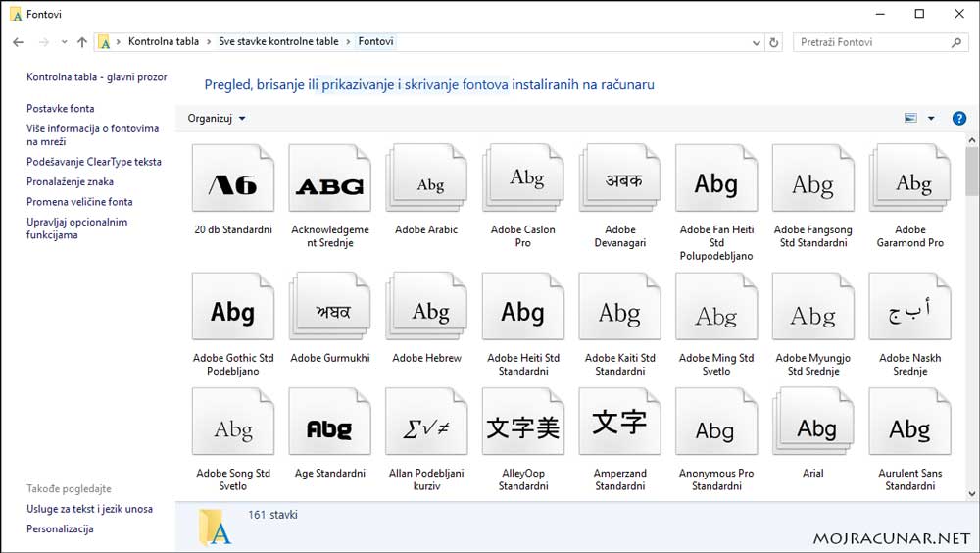Select the Adobe Devanagari font icon
Screen dimensions: 980x553
tap(620, 178)
